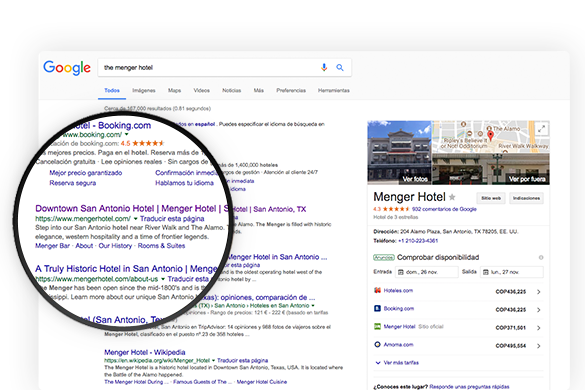
Task: Select the Todos tab
Action: pos(112,90)
